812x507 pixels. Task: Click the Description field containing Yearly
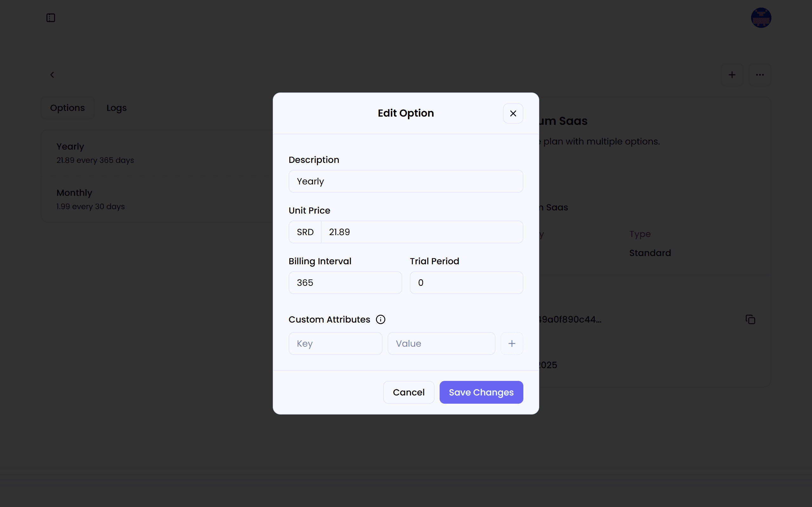tap(405, 181)
